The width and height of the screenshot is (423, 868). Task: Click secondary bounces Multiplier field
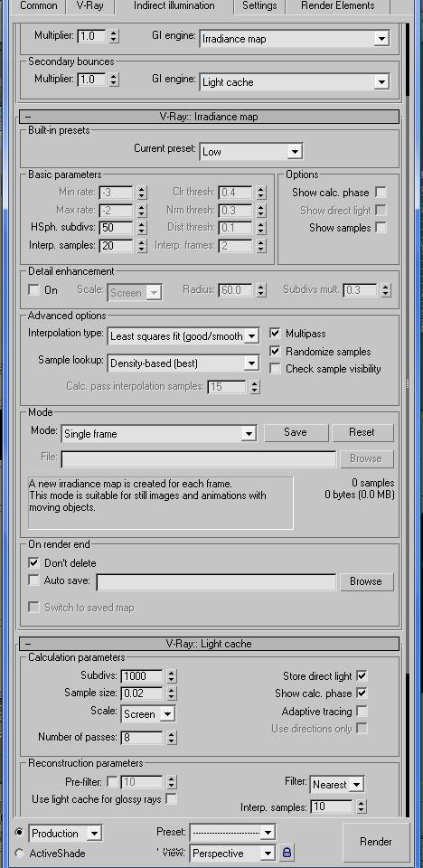click(91, 80)
